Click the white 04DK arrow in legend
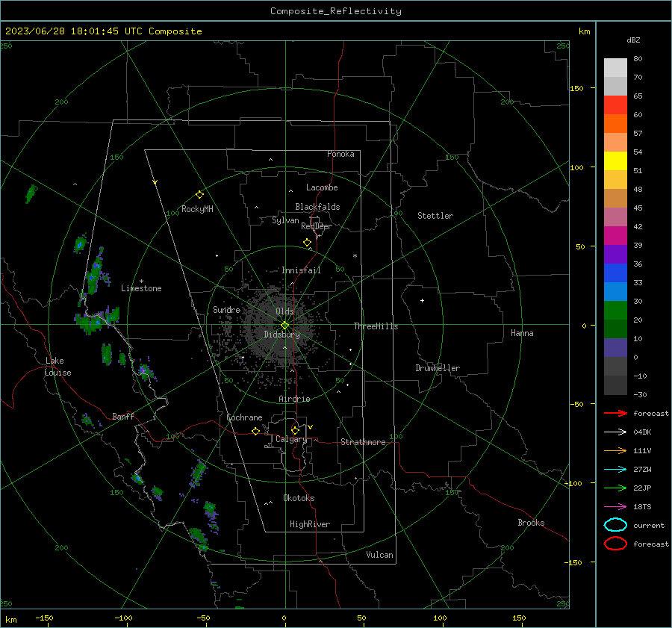672x628 pixels. tap(615, 432)
